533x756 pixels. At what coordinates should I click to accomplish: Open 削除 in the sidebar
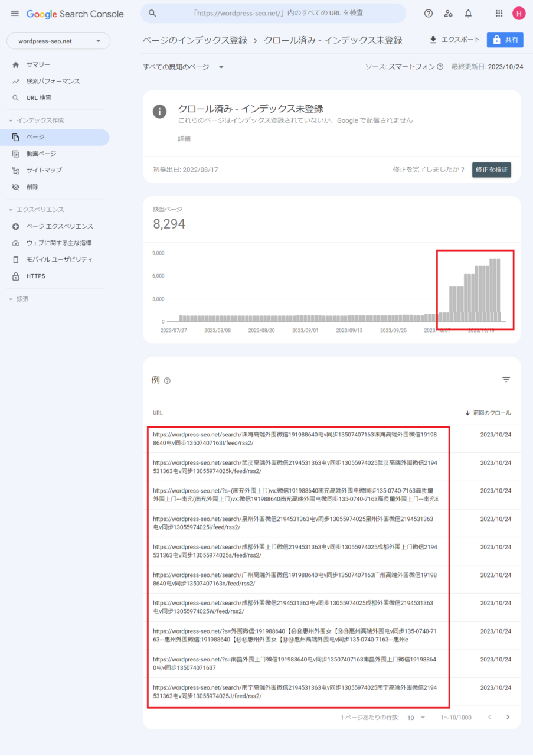click(54, 187)
